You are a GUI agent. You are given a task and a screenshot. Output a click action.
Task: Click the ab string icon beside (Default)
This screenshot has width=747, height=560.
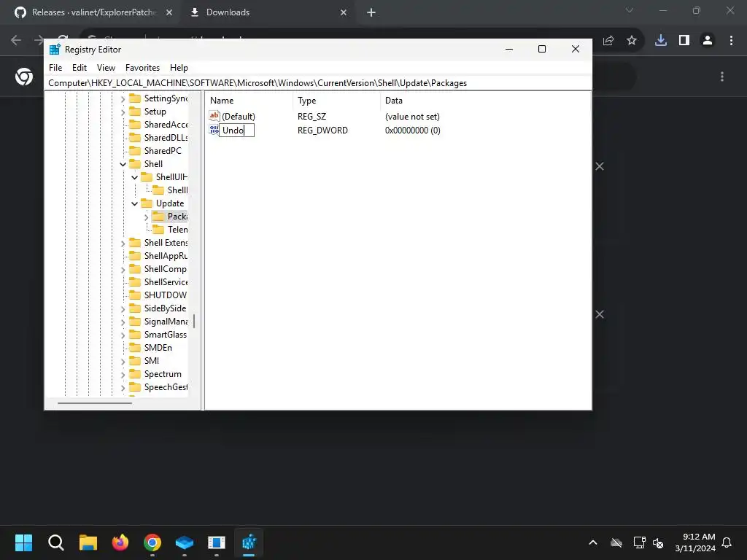click(214, 116)
